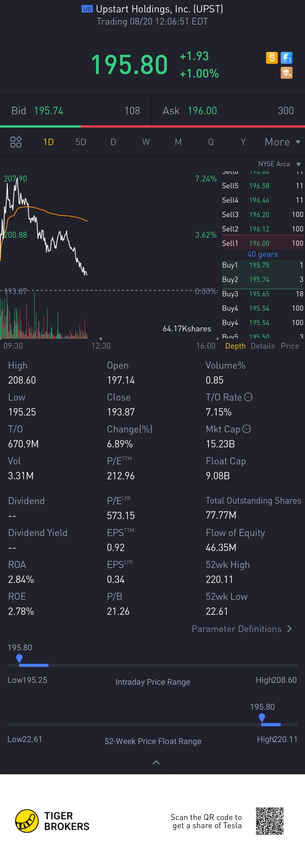305x868 pixels.
Task: Switch chart to yearly Y period
Action: tap(243, 142)
